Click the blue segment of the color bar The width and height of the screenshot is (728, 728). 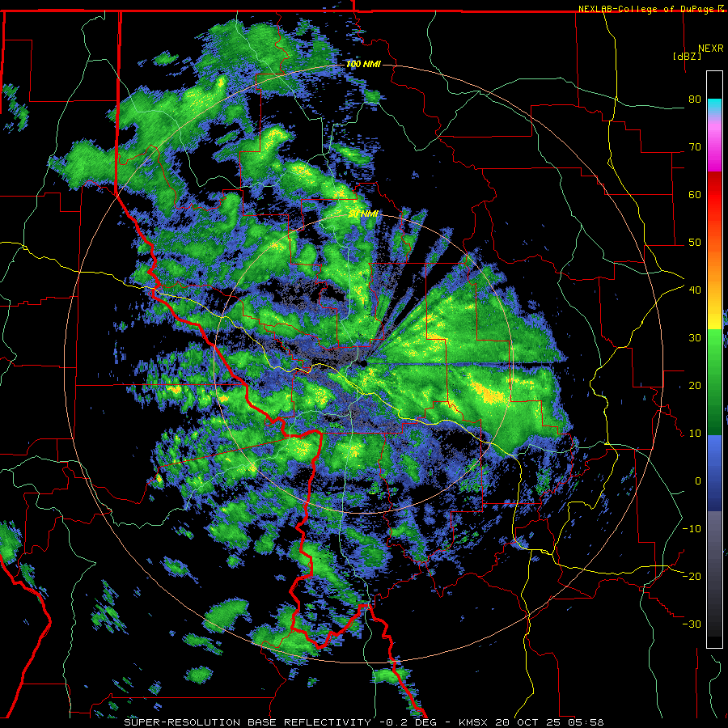(x=714, y=473)
